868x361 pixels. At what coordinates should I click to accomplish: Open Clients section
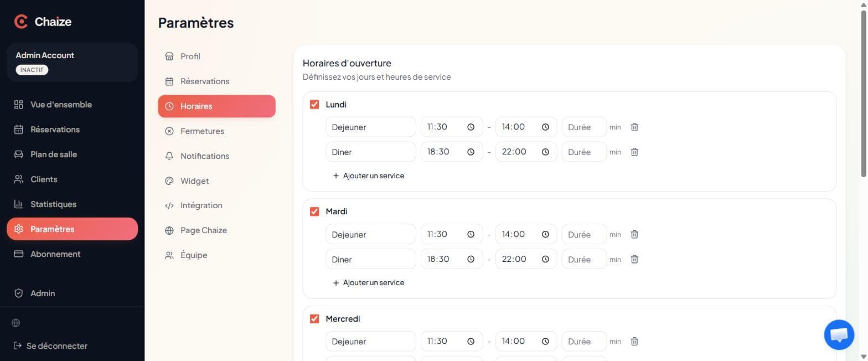[72, 179]
